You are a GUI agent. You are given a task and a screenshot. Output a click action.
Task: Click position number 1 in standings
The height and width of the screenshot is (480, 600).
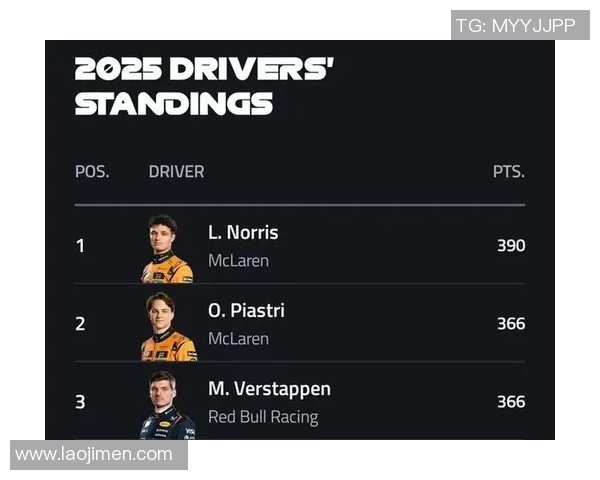(x=80, y=245)
